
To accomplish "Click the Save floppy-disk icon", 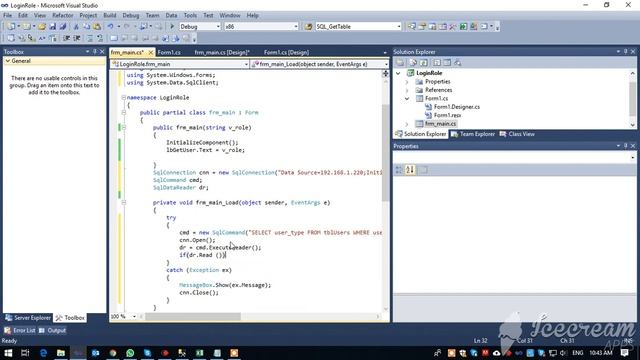I will tap(52, 27).
